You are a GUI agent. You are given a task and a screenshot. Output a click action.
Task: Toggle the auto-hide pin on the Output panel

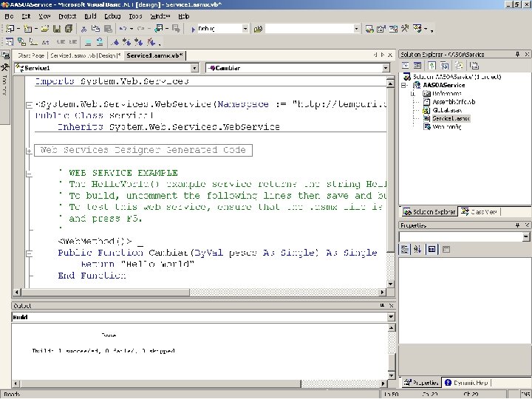click(383, 306)
